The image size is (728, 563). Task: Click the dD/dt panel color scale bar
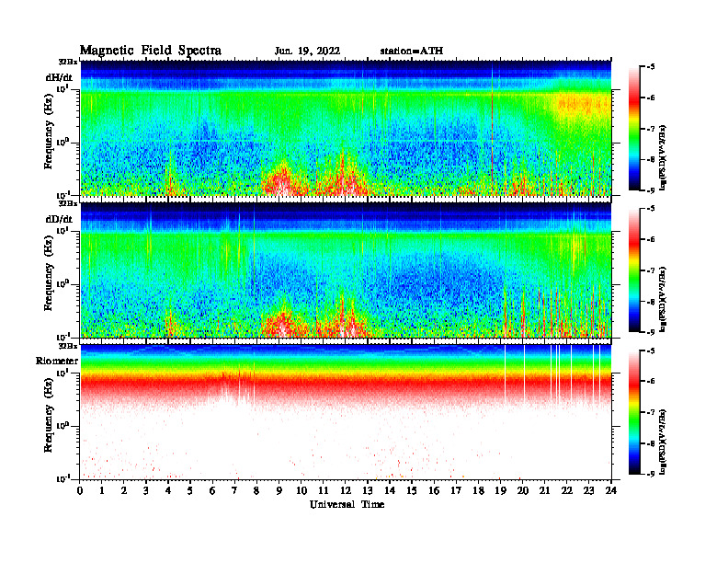point(634,270)
